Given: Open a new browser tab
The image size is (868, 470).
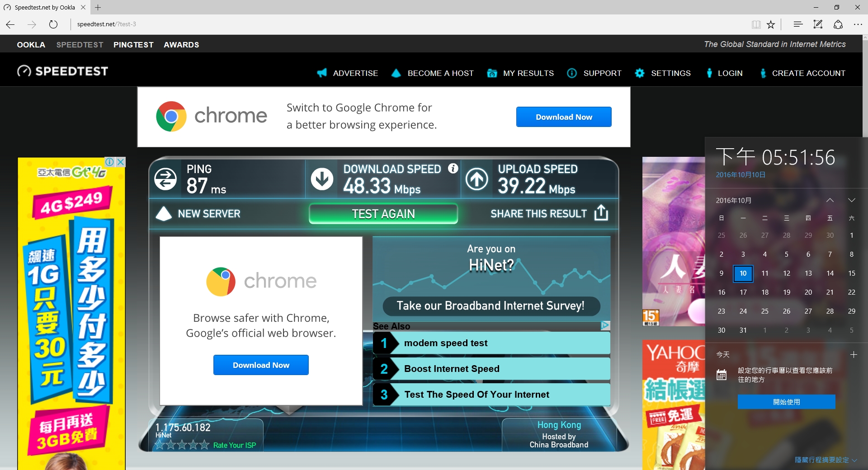Looking at the screenshot, I should click(98, 7).
